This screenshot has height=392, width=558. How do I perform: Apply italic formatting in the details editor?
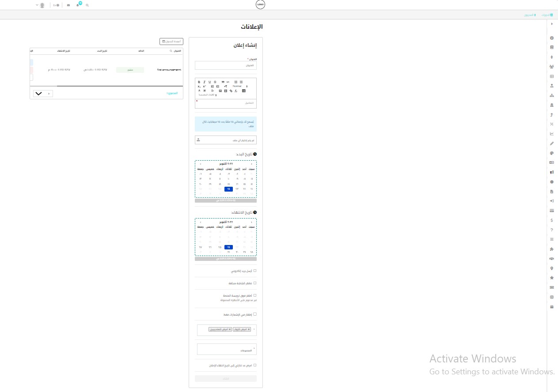point(204,82)
